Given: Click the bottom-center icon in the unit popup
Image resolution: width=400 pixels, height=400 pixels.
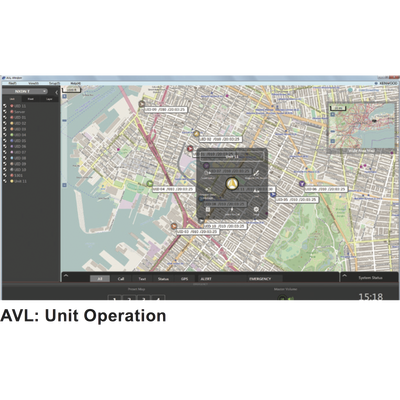Looking at the screenshot, I should (232, 210).
